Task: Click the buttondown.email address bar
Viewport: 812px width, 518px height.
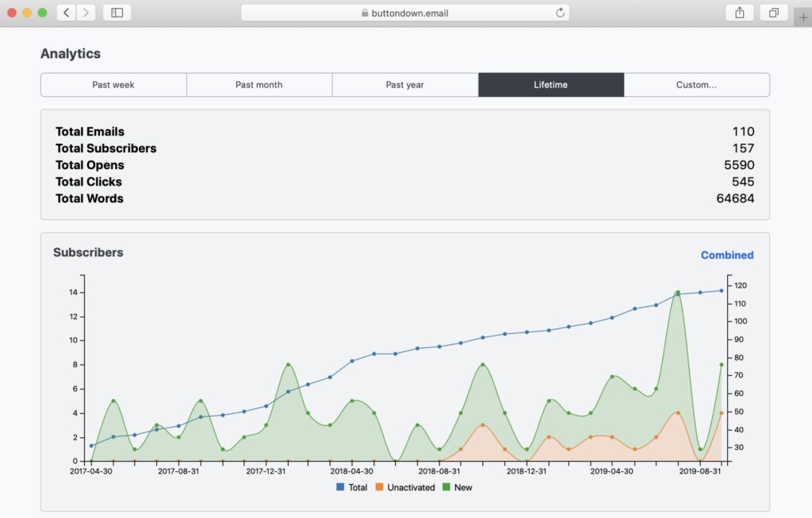Action: pos(404,13)
